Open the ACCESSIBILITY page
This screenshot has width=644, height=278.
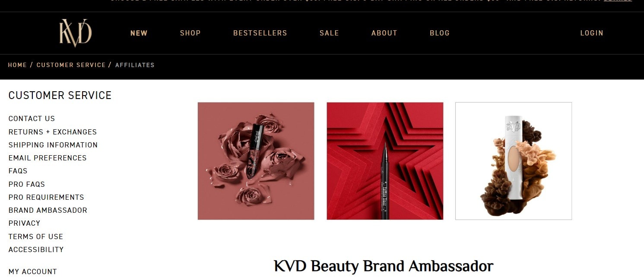point(36,249)
